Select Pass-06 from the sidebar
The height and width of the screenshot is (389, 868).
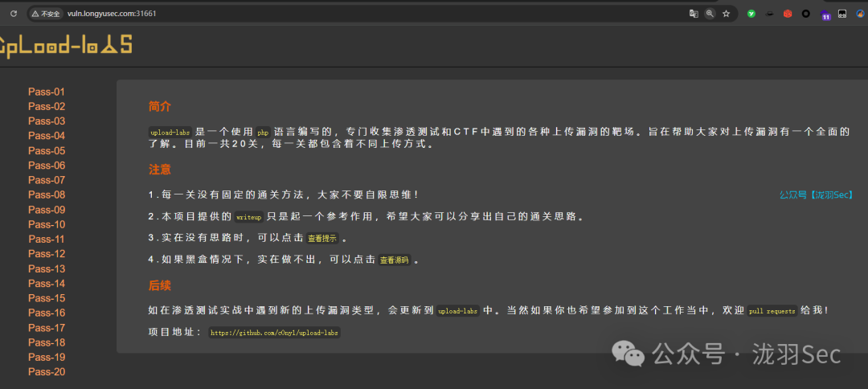click(47, 166)
